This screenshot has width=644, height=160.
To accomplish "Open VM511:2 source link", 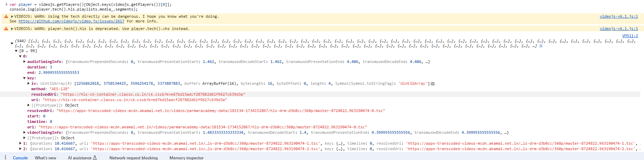I will tap(630, 36).
